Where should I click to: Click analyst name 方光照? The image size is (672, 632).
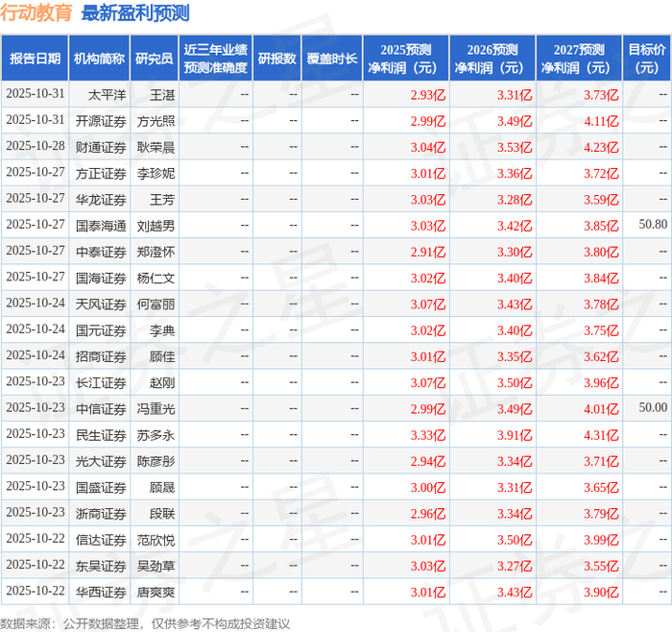(156, 121)
